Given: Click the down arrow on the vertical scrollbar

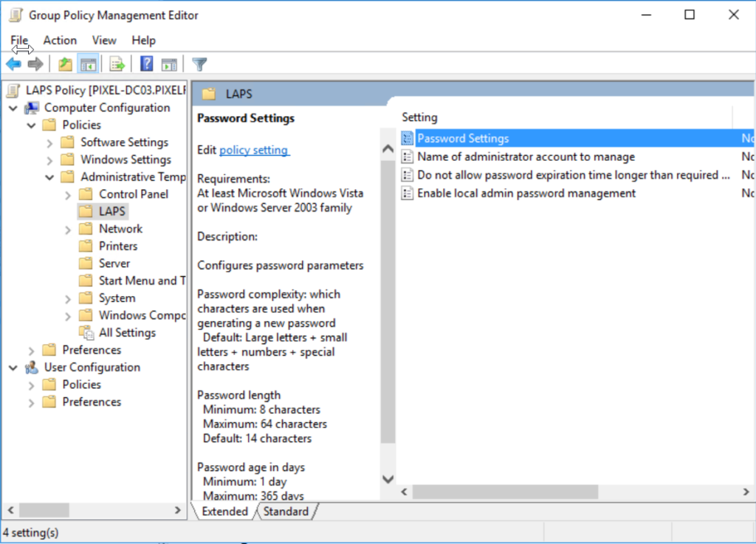Looking at the screenshot, I should click(388, 480).
